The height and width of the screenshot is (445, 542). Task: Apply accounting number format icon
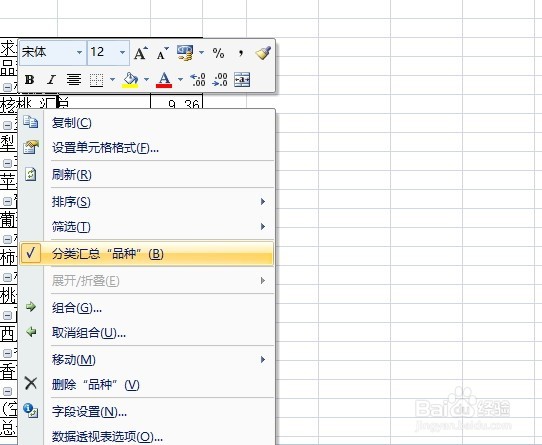[185, 53]
